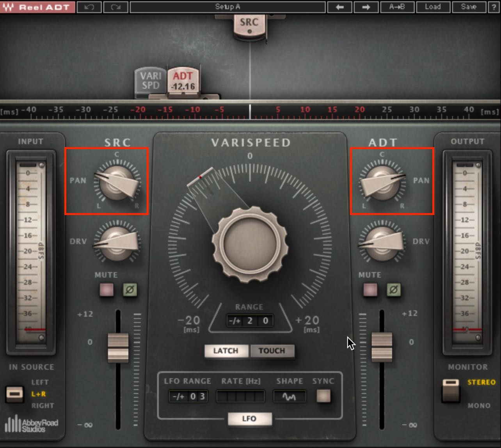The height and width of the screenshot is (448, 501).
Task: Toggle ADT phase invert button
Action: click(394, 290)
